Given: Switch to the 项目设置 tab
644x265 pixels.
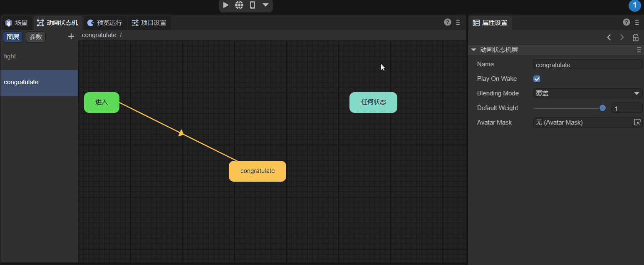Looking at the screenshot, I should click(x=149, y=23).
